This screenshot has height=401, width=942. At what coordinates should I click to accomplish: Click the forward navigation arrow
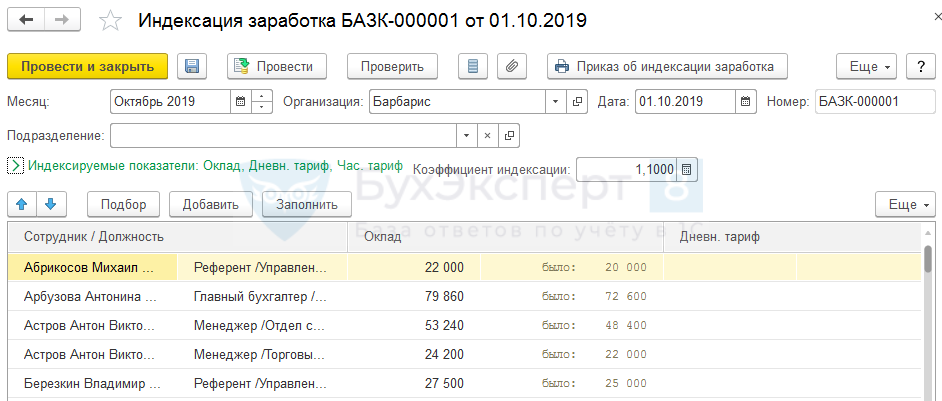[62, 20]
